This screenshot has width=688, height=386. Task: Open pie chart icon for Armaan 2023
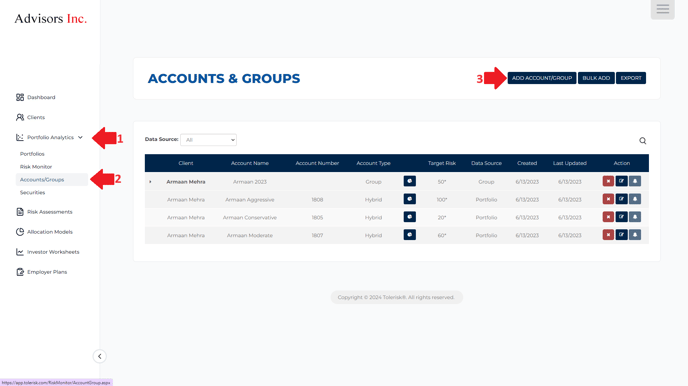[x=409, y=181]
